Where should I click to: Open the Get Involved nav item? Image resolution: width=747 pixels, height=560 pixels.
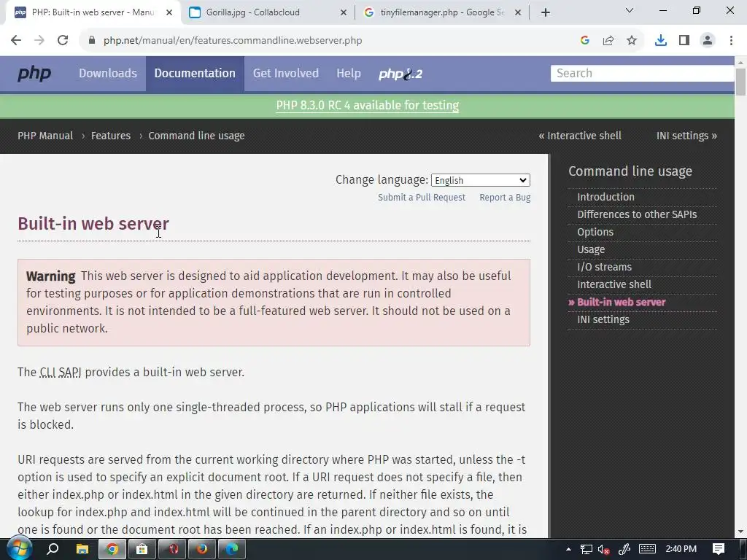(286, 74)
